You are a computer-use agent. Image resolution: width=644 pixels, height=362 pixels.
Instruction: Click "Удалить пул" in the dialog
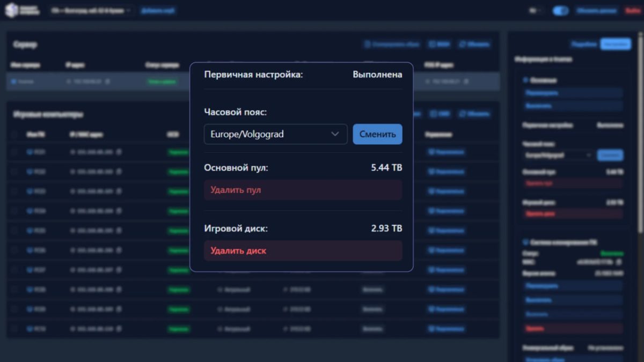(303, 190)
